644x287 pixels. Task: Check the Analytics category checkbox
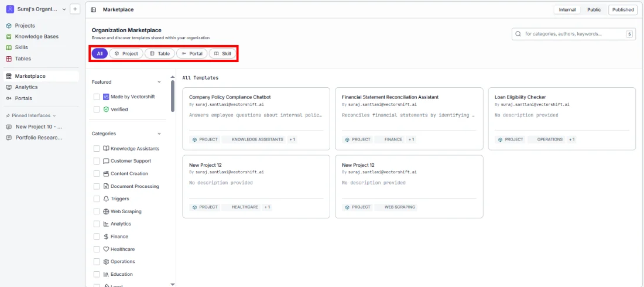(97, 224)
